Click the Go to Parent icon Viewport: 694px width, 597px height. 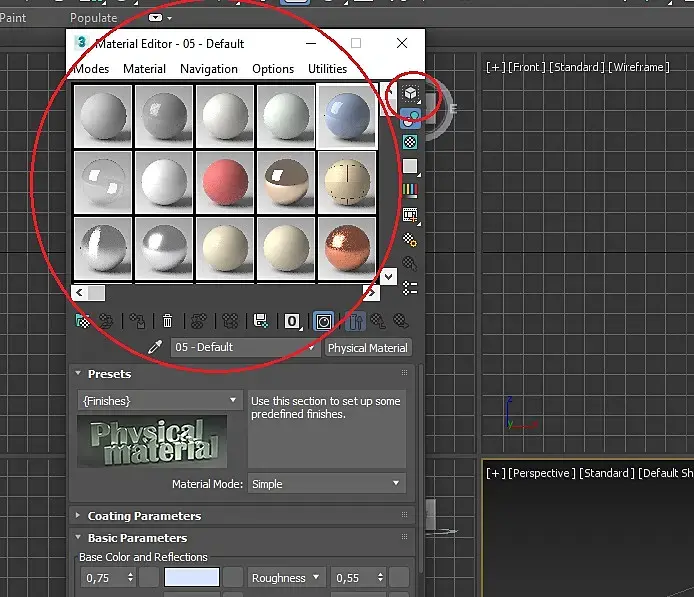tap(378, 321)
